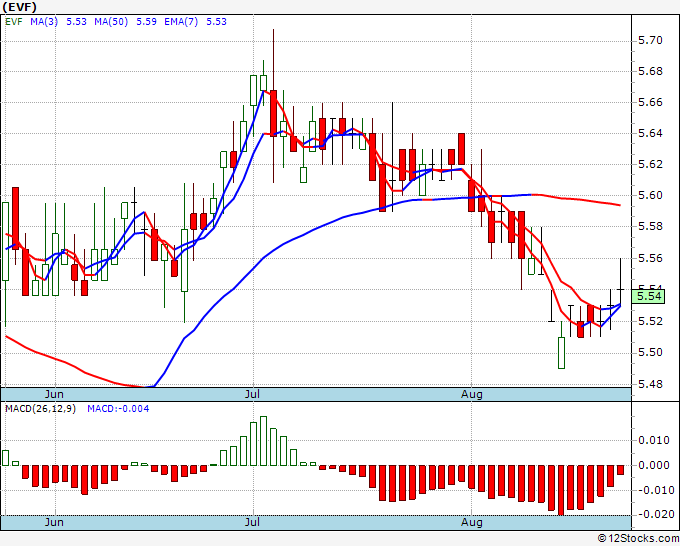Click Aug on the MACD time axis
The height and width of the screenshot is (546, 680).
pos(472,522)
